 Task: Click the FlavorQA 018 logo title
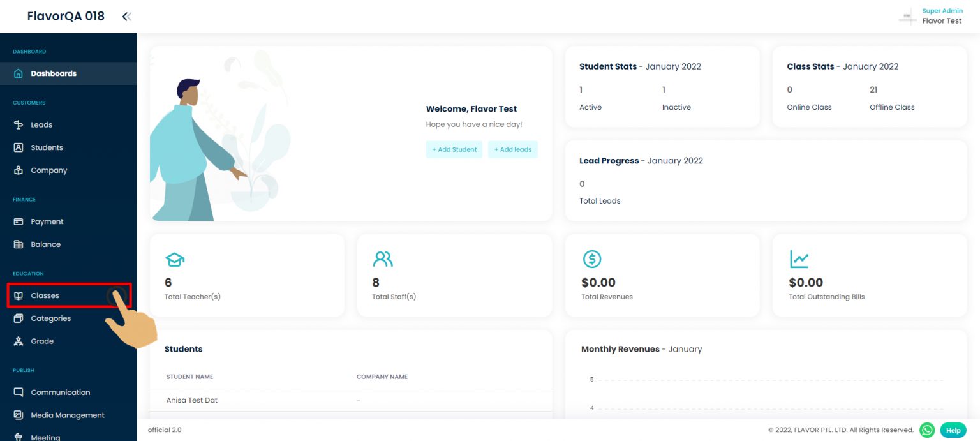pos(66,17)
